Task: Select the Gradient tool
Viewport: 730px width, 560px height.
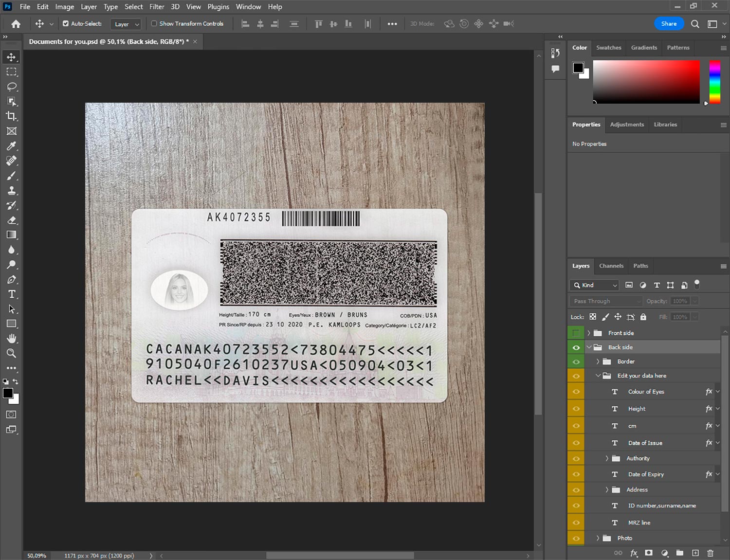Action: pos(11,235)
